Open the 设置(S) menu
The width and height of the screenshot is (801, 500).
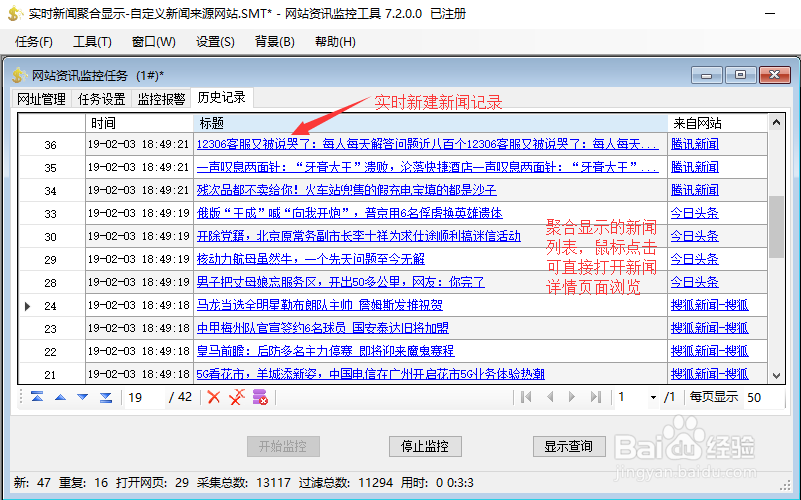215,42
